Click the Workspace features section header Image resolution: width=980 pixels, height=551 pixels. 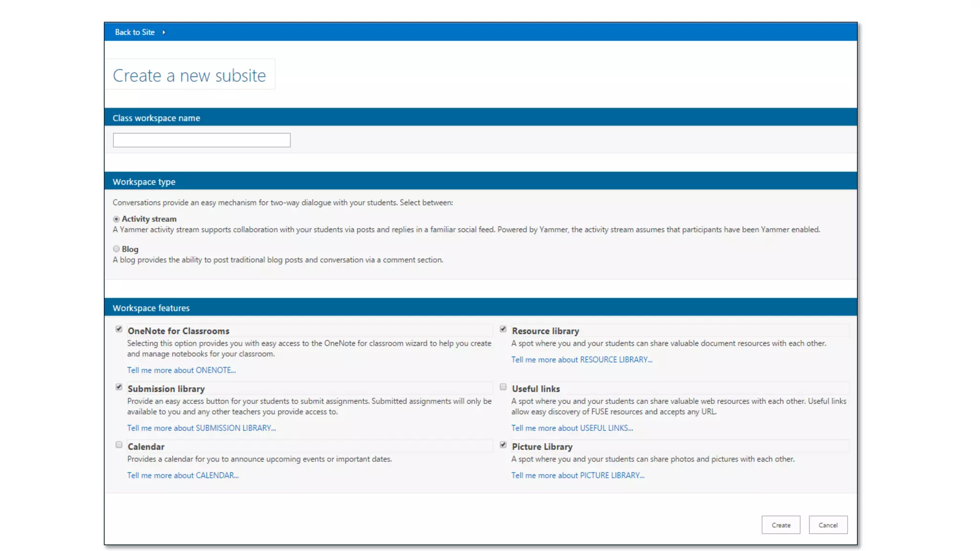151,308
